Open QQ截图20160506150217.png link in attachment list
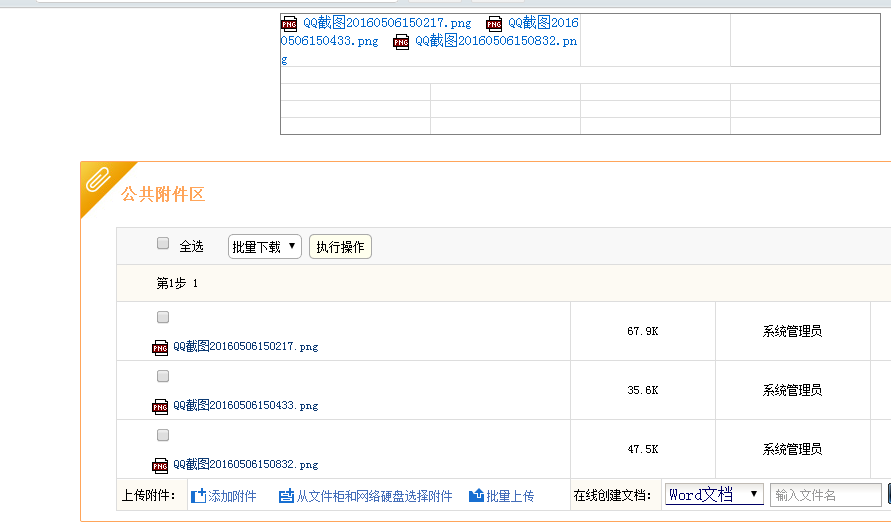 245,347
